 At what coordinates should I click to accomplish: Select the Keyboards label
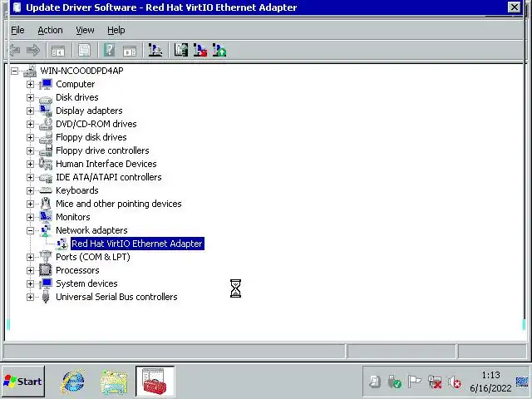click(77, 190)
